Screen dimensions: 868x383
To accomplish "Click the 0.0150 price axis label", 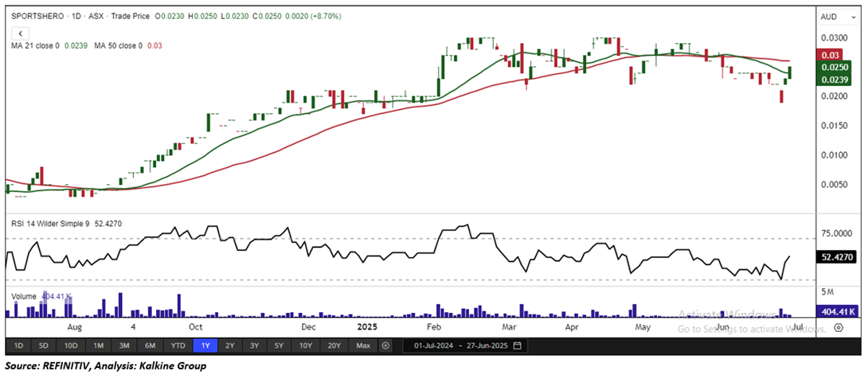I will point(834,126).
